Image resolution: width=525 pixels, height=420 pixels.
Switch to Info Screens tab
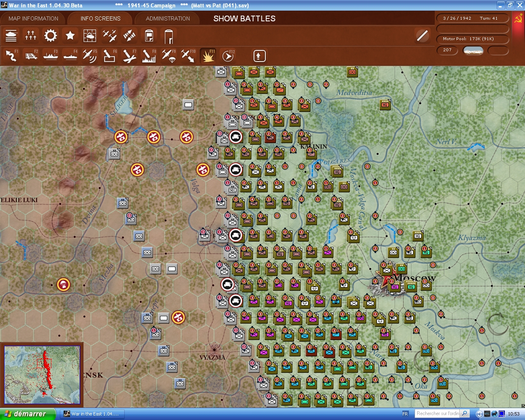pos(100,18)
